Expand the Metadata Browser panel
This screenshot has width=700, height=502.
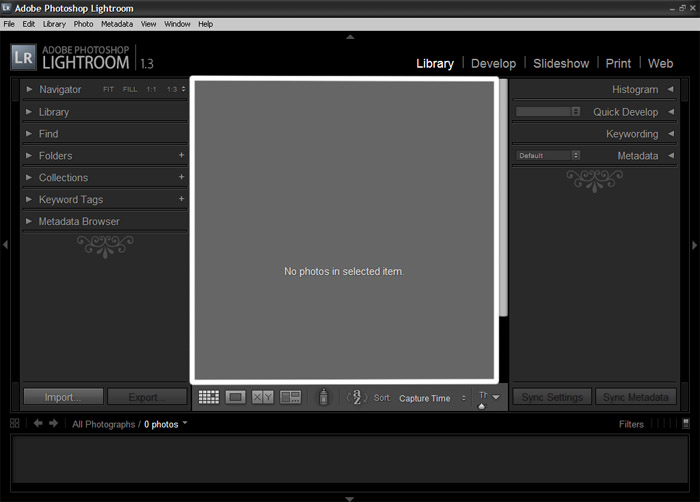[x=29, y=221]
